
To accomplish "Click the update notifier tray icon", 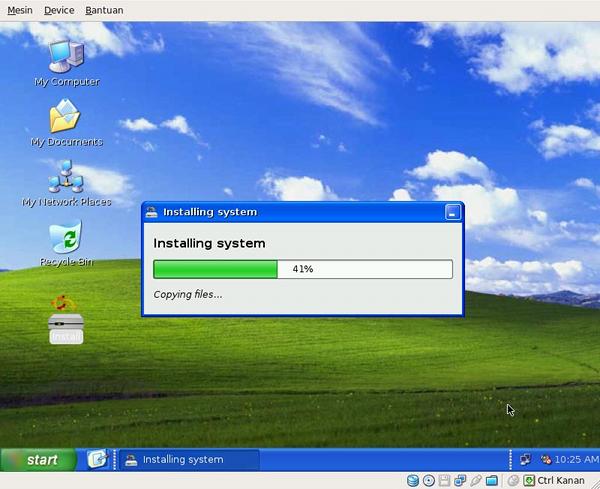I will (546, 459).
